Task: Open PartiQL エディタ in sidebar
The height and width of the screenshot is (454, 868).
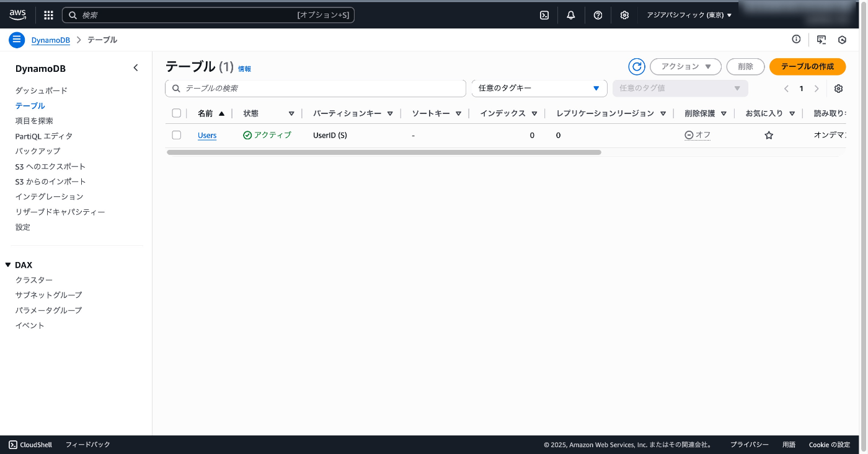Action: [x=44, y=136]
